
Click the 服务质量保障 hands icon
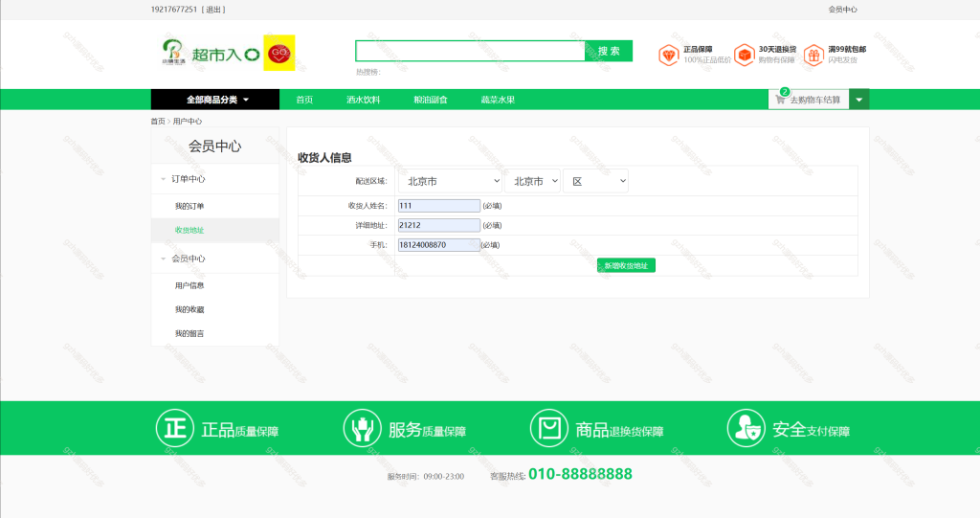pos(362,428)
